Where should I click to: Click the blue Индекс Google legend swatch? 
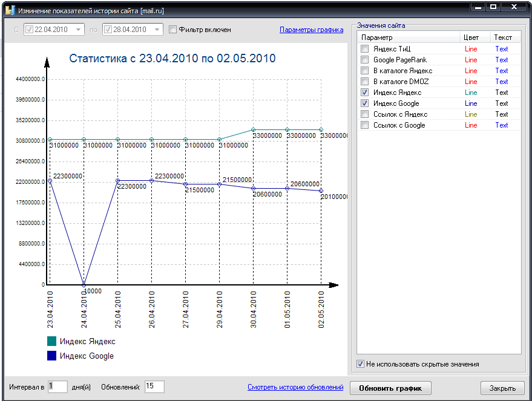51,356
